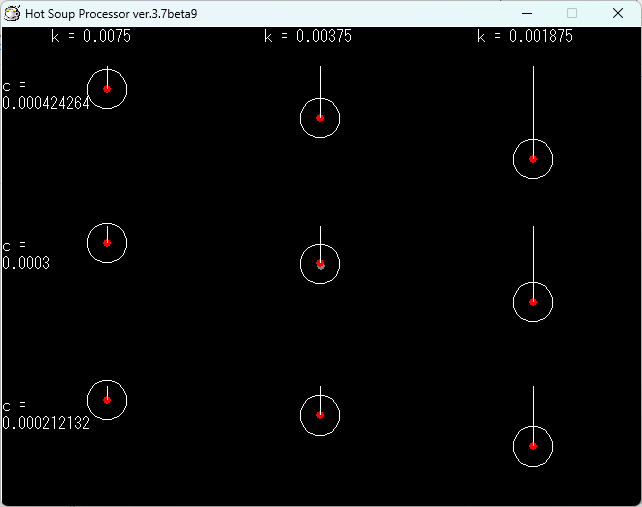Click red dot for k=0.00375, c=0.000212132

tap(320, 415)
